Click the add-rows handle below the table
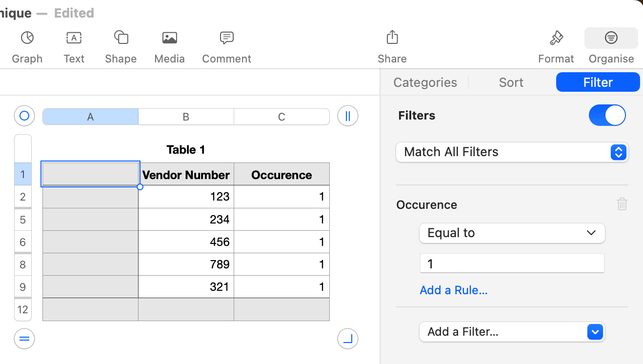This screenshot has width=643, height=364. tap(24, 339)
